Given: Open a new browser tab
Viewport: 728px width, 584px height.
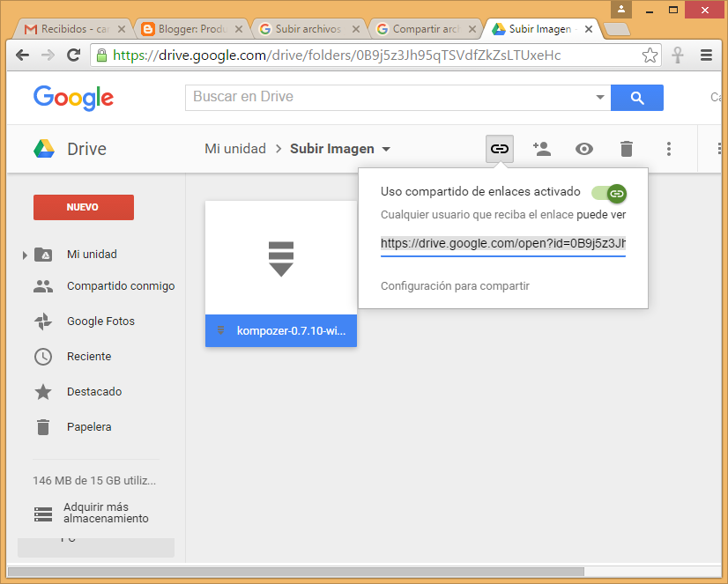Looking at the screenshot, I should (x=617, y=30).
